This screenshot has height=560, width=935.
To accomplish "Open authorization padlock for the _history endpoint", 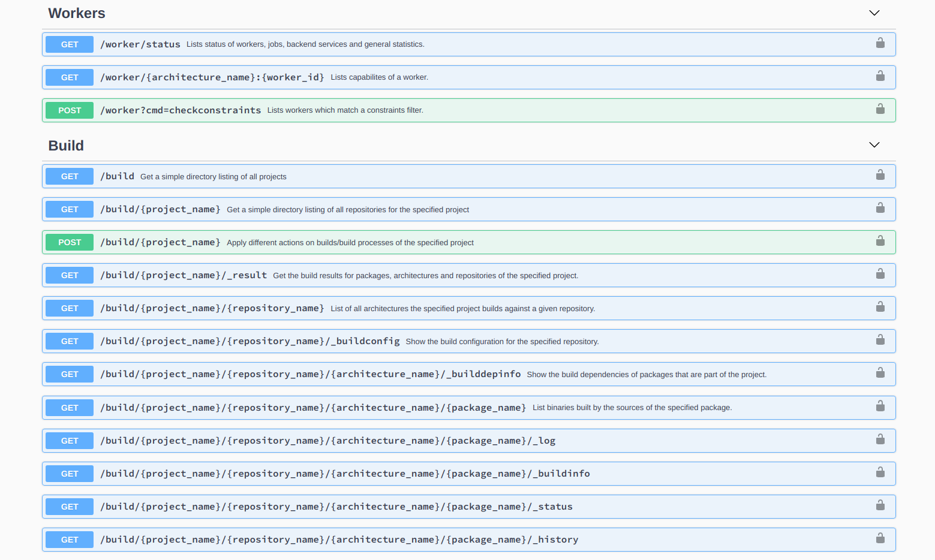I will [880, 537].
